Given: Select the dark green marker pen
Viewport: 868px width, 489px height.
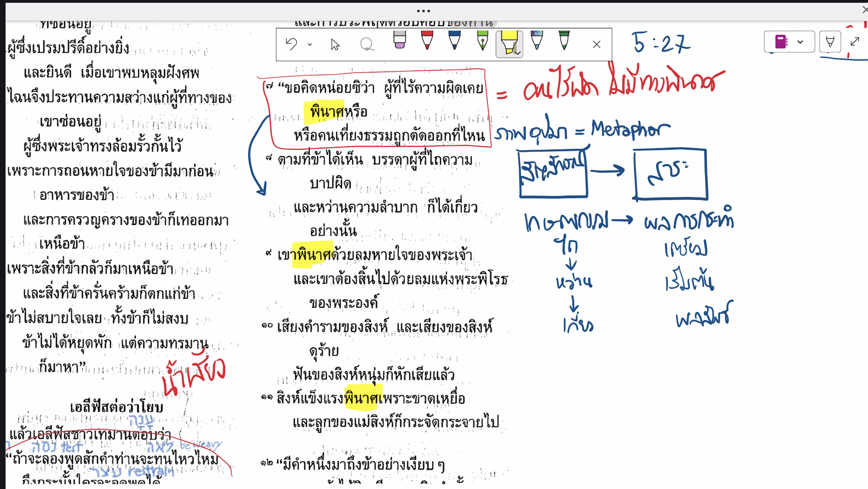Looking at the screenshot, I should point(564,40).
